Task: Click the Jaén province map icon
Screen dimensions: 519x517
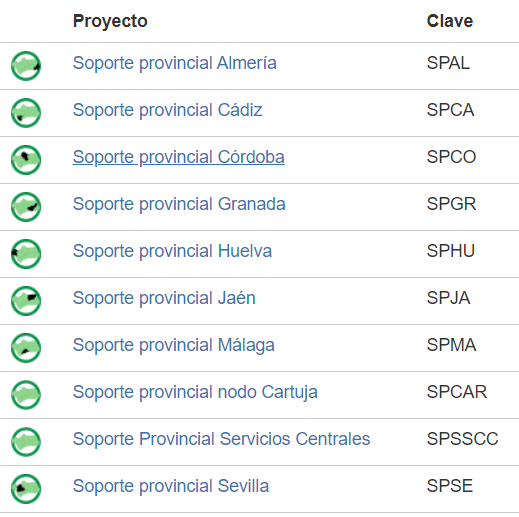Action: (x=26, y=301)
